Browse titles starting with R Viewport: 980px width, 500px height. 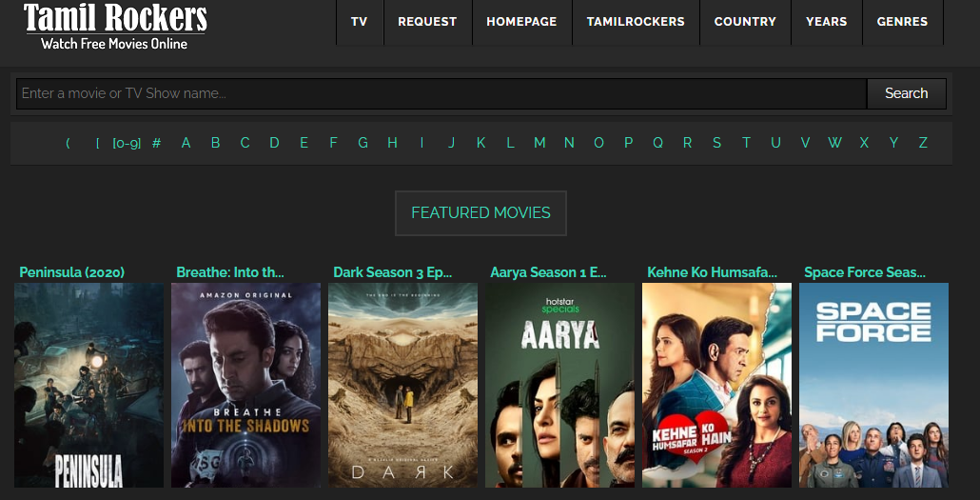(688, 143)
